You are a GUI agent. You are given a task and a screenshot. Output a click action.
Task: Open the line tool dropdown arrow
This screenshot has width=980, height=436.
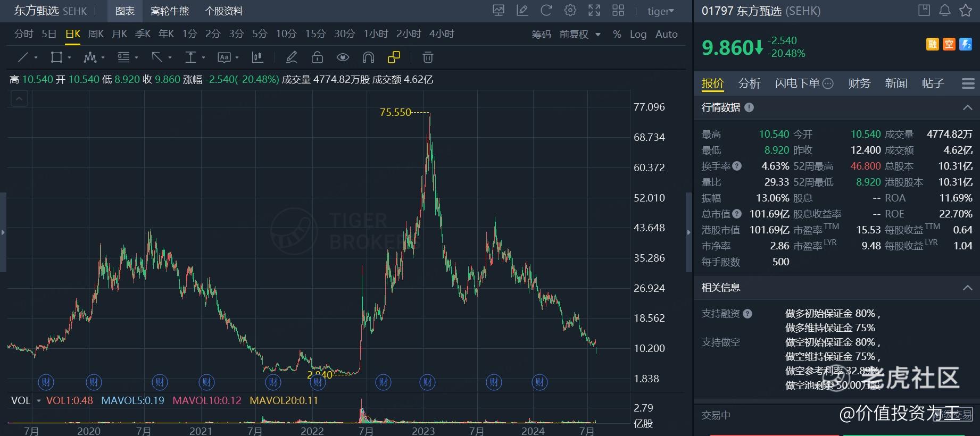coord(36,57)
